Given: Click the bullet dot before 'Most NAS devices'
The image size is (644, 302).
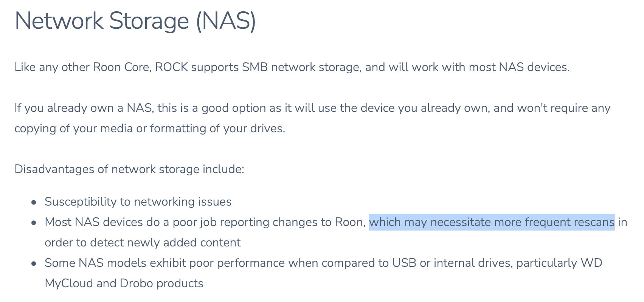Looking at the screenshot, I should 34,223.
